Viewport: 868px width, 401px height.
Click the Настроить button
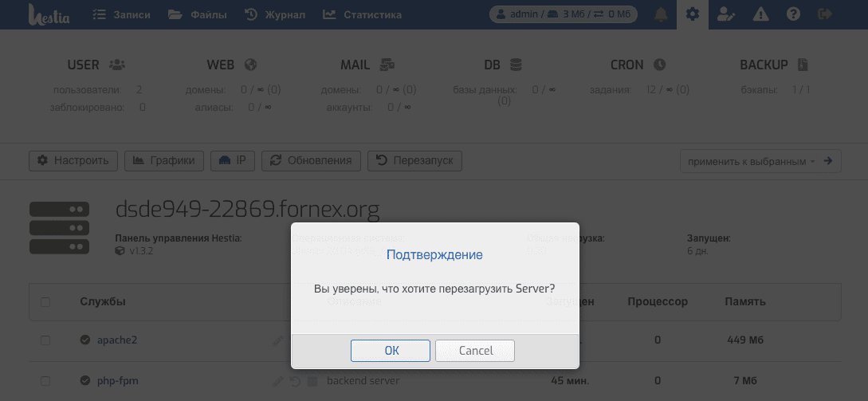(x=73, y=160)
